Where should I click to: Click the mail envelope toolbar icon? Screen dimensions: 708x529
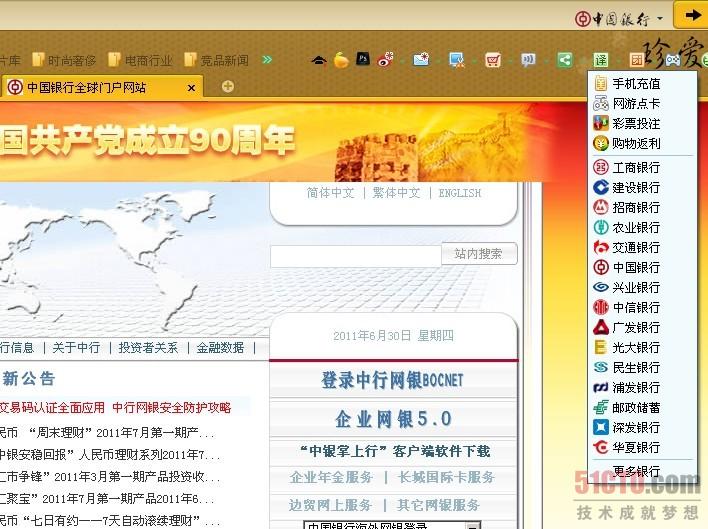click(x=421, y=60)
